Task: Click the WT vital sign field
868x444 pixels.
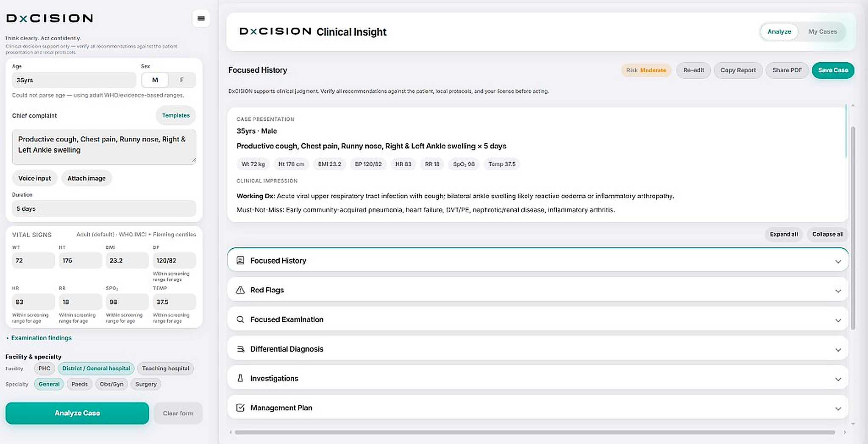Action: [x=33, y=260]
